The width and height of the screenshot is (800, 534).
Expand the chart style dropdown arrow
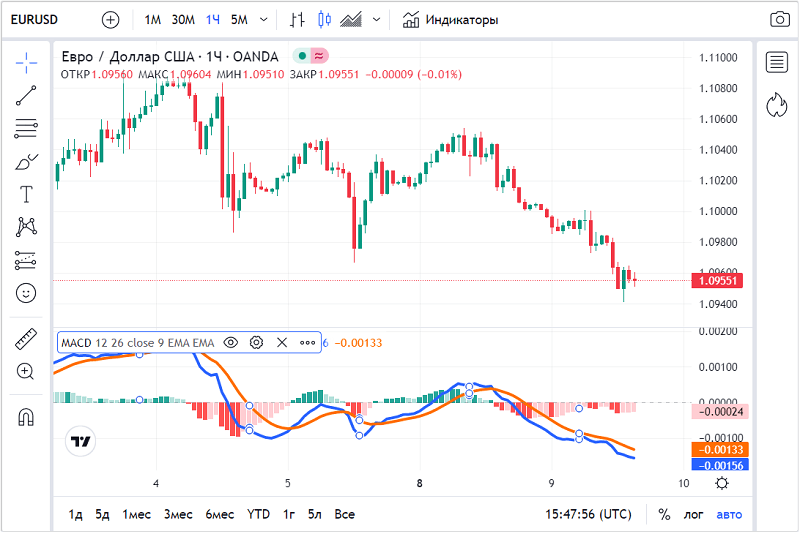tap(377, 20)
